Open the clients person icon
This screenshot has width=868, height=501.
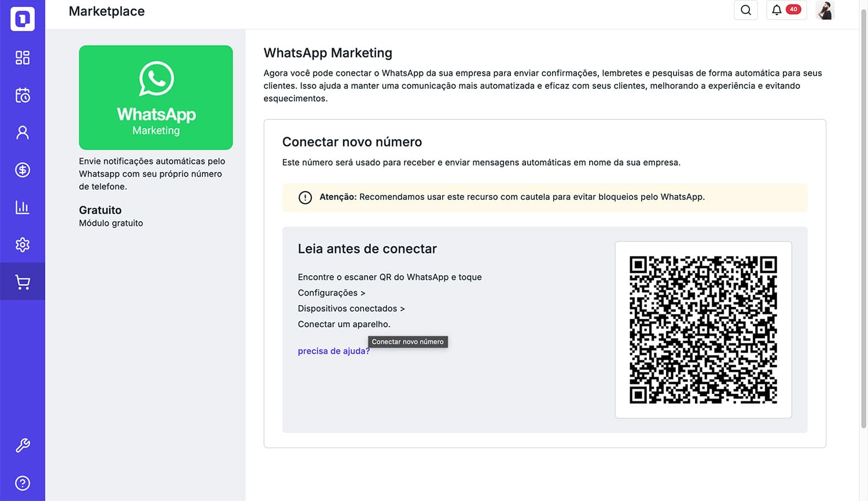point(23,133)
